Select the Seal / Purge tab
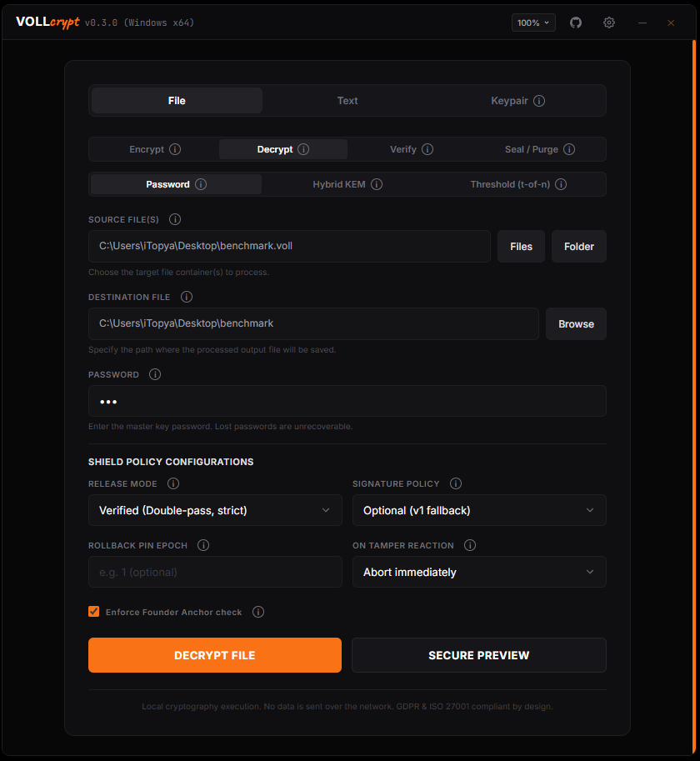This screenshot has height=761, width=700. click(539, 149)
